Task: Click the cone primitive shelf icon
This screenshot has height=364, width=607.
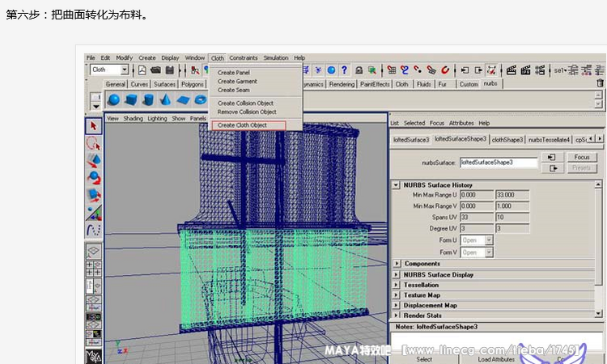Action: click(165, 100)
